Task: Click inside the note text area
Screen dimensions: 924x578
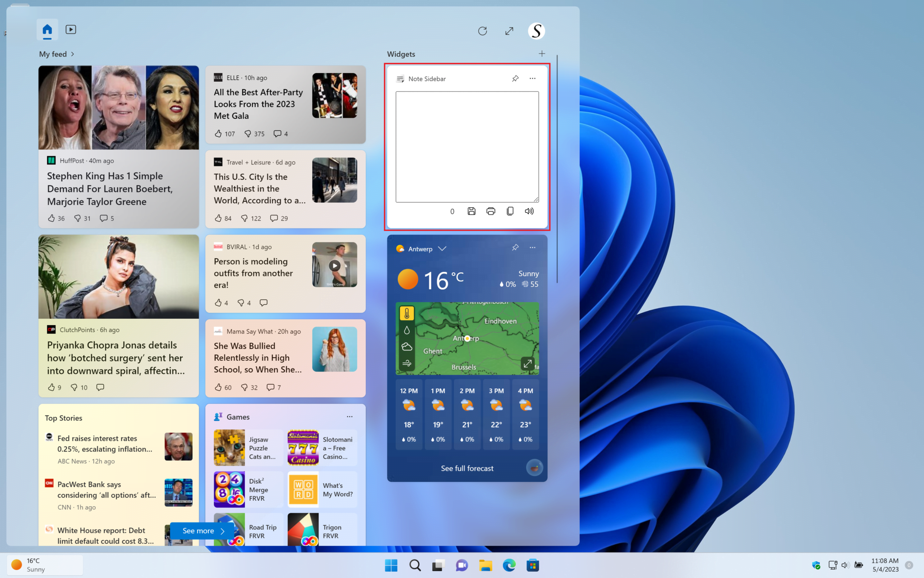Action: [x=467, y=145]
